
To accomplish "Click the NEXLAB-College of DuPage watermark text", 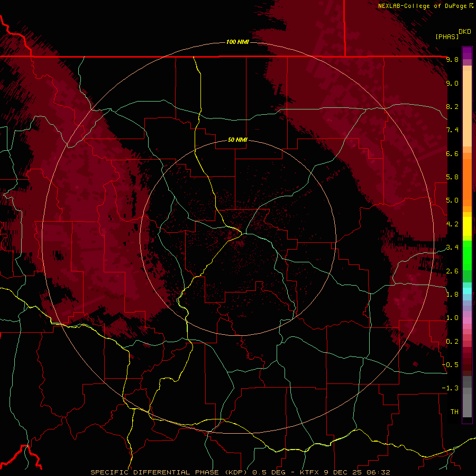I will pos(426,6).
